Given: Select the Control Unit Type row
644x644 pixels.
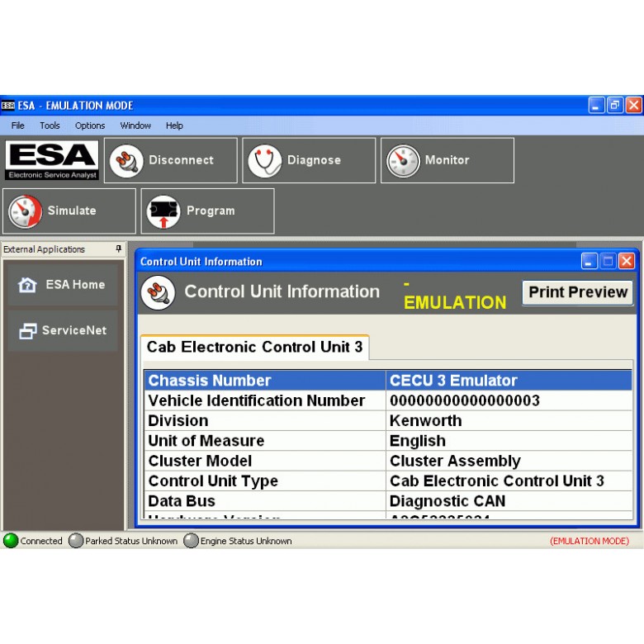Looking at the screenshot, I should 388,481.
